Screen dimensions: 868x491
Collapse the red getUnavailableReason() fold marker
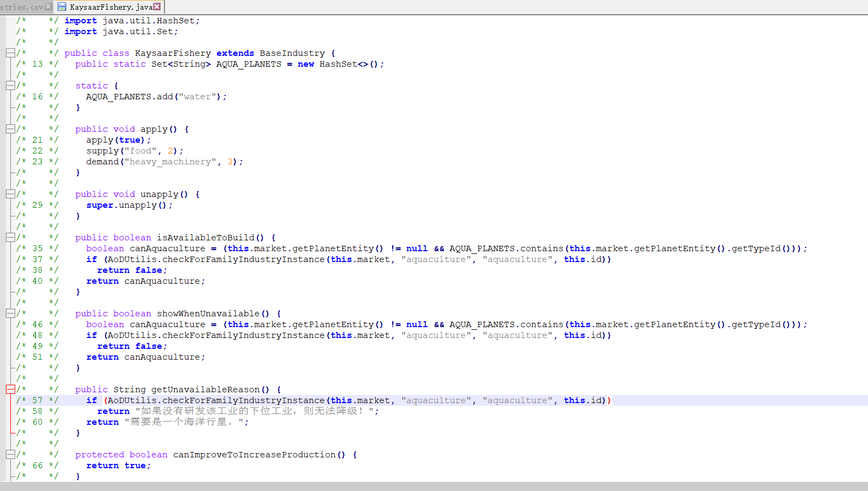10,390
